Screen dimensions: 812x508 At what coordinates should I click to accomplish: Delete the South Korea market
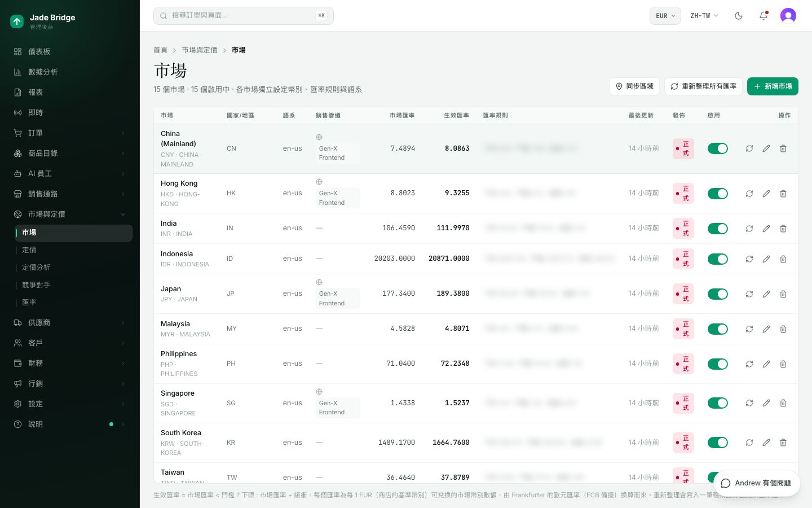[783, 443]
